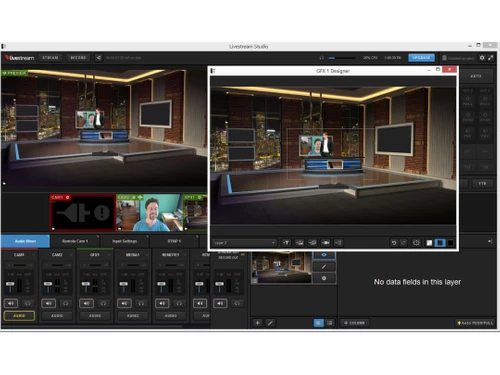
Task: Adjust the headphone volume slider in top bar
Action: click(x=342, y=58)
